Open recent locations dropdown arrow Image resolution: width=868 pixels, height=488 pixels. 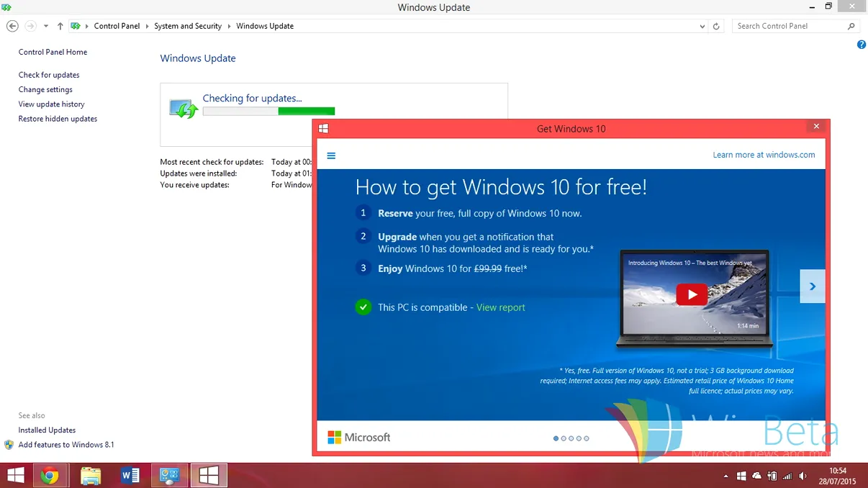tap(46, 26)
